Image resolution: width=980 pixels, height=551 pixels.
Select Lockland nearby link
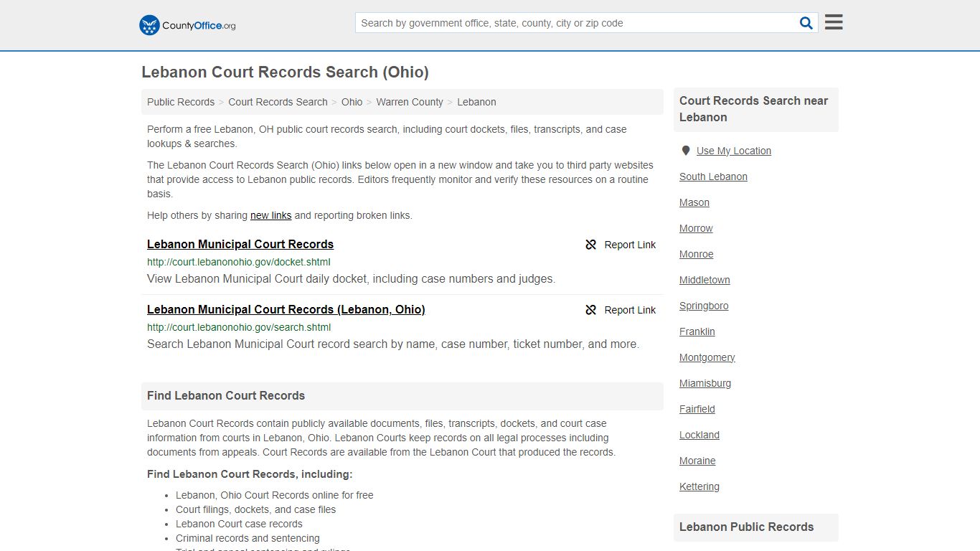coord(699,435)
